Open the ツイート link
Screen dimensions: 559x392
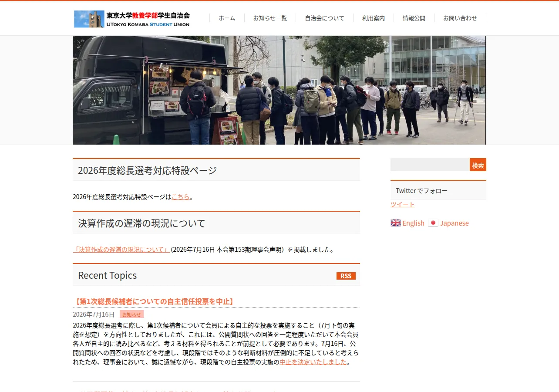tap(403, 204)
